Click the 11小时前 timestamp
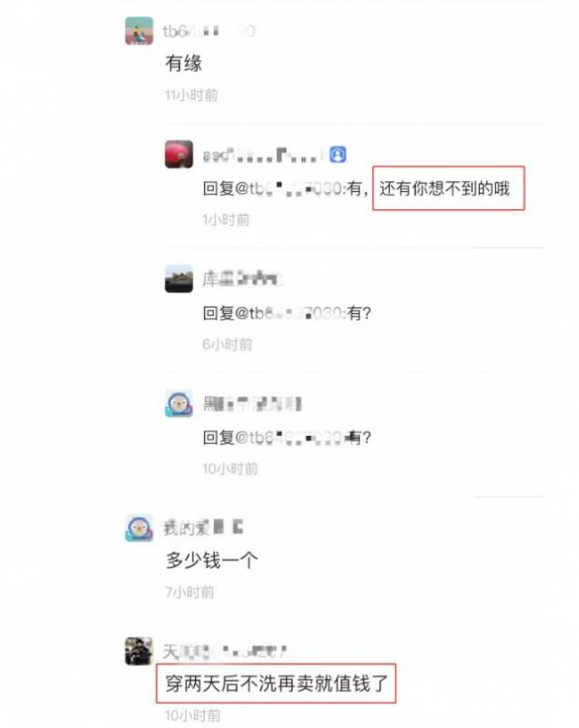The width and height of the screenshot is (579, 728). tap(191, 96)
